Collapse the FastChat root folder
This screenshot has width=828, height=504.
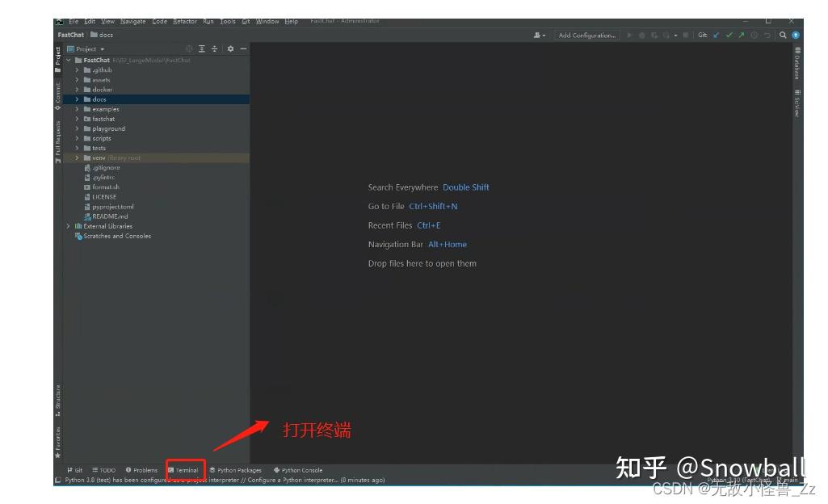(69, 60)
